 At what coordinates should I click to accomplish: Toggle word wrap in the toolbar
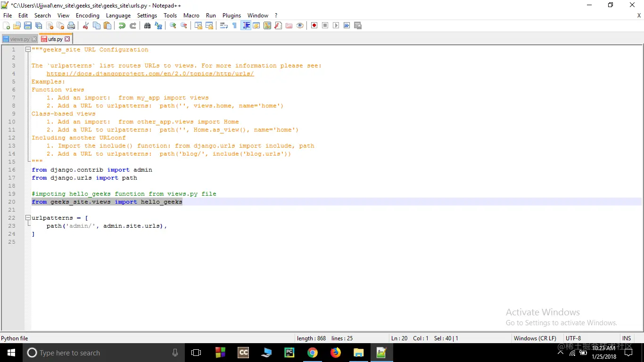click(x=223, y=25)
